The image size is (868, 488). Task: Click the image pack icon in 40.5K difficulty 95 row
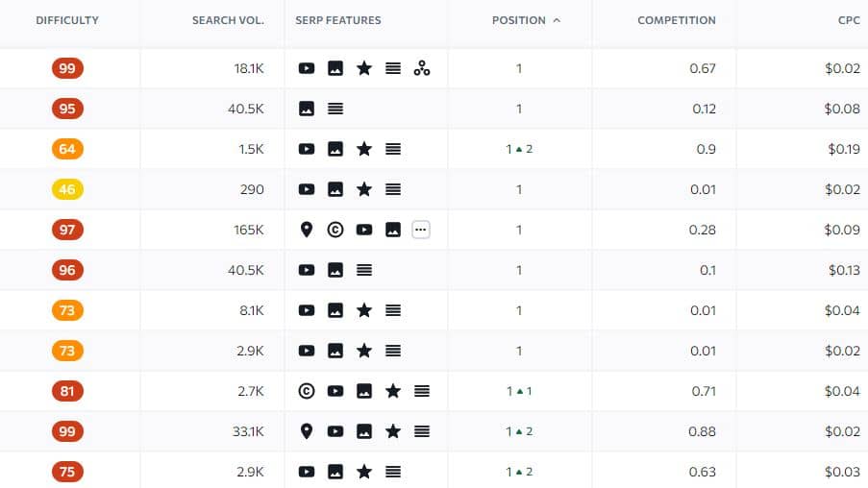pyautogui.click(x=306, y=109)
